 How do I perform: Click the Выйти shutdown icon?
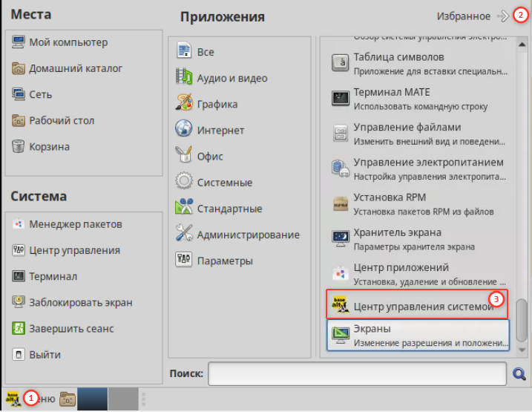click(x=18, y=355)
